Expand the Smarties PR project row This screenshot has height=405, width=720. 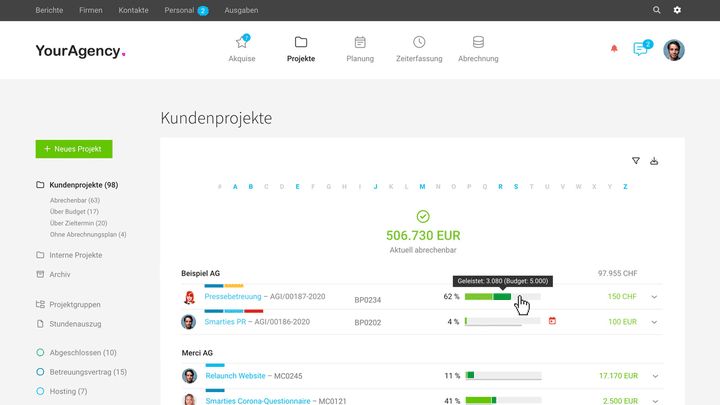click(655, 322)
